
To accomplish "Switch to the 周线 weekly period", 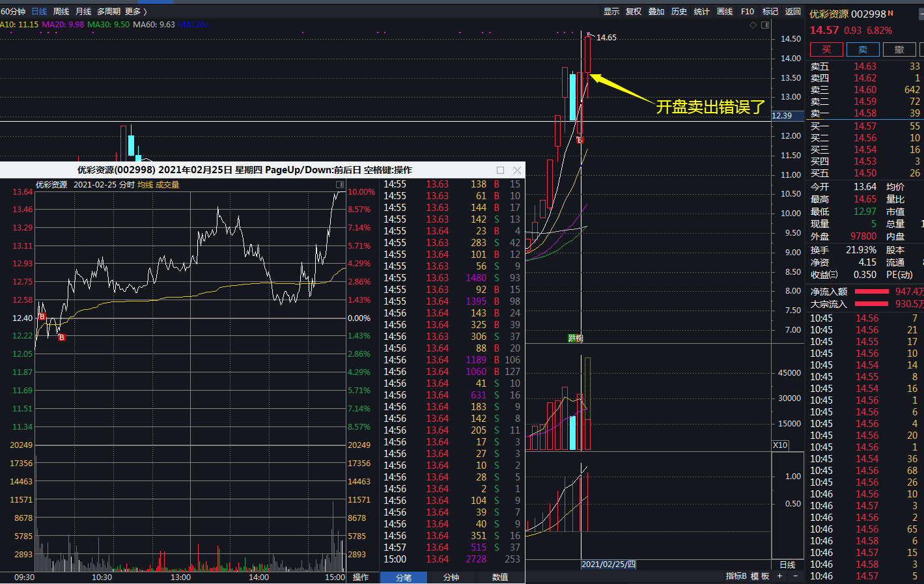I will [61, 12].
